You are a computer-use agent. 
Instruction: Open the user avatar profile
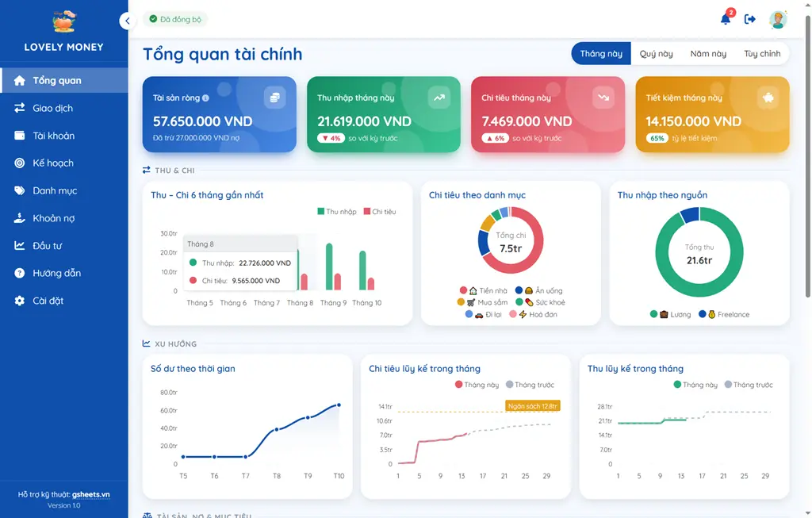point(778,20)
